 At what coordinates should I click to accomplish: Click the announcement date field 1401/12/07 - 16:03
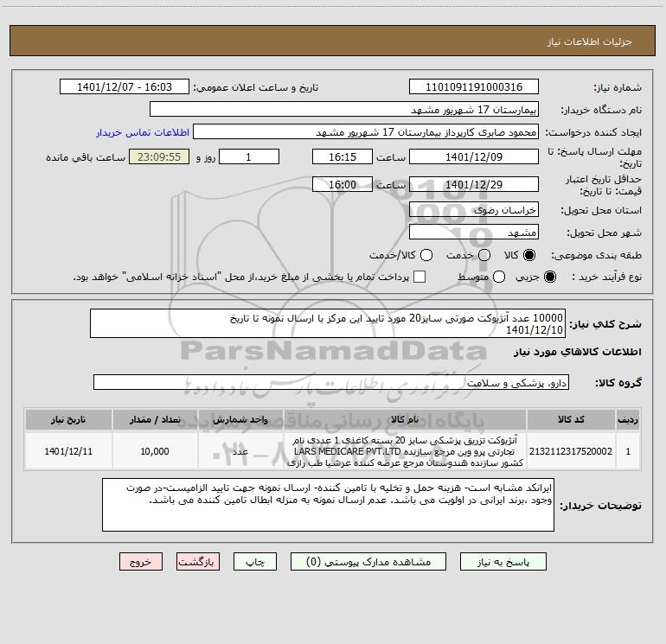pos(125,87)
